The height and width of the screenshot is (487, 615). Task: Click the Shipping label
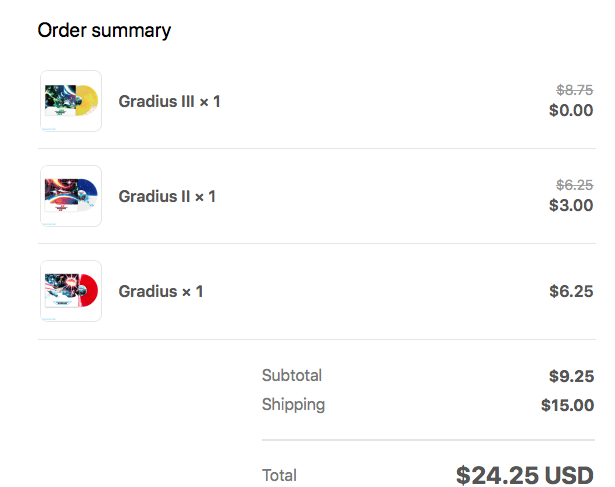click(x=293, y=405)
